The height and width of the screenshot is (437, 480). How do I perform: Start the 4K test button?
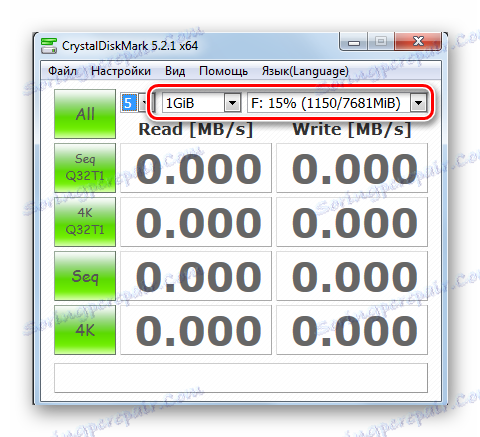click(x=85, y=330)
